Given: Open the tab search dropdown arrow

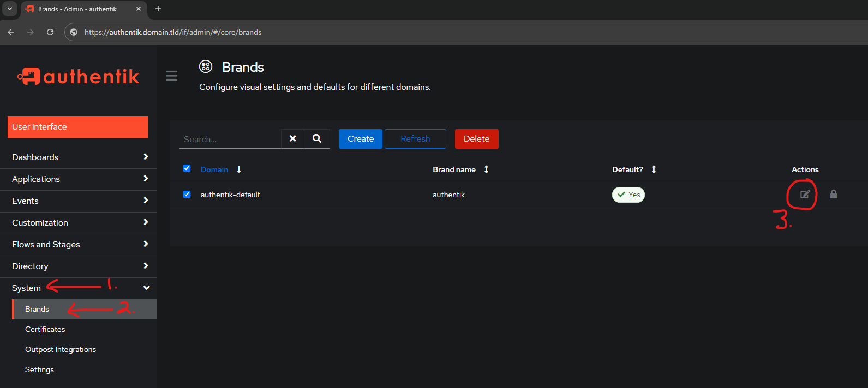Looking at the screenshot, I should (9, 9).
